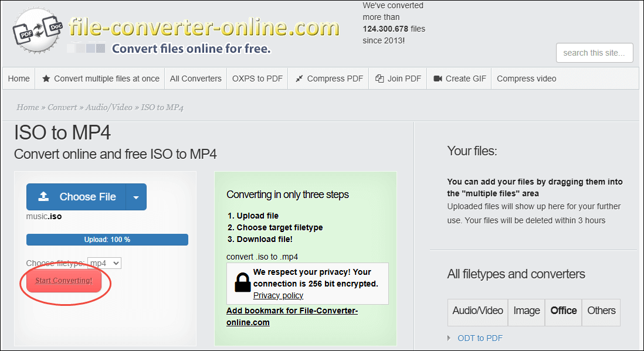Click the music.iso file name

(44, 216)
